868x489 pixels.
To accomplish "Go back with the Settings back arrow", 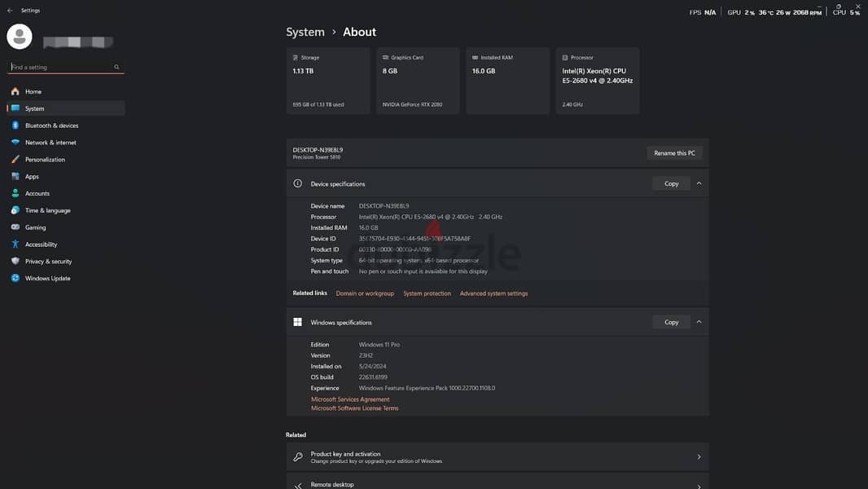I will pyautogui.click(x=10, y=11).
